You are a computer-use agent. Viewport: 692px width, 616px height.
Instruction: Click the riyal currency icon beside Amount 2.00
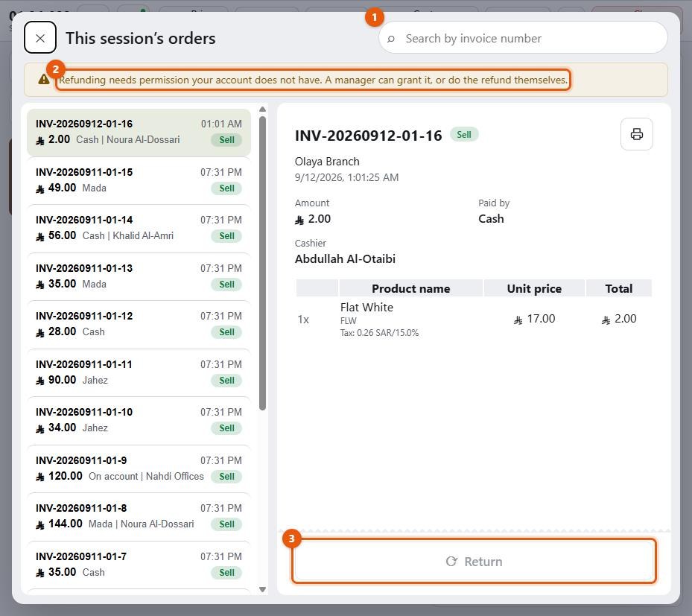pyautogui.click(x=299, y=220)
